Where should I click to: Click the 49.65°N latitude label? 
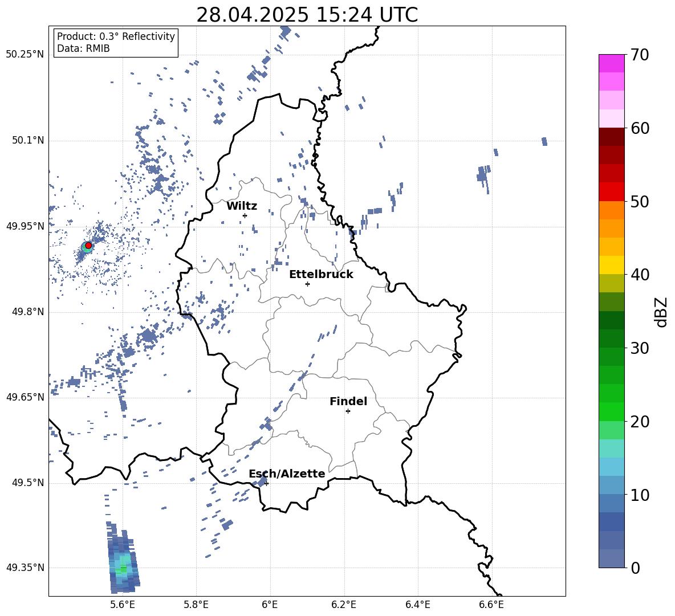pyautogui.click(x=25, y=397)
